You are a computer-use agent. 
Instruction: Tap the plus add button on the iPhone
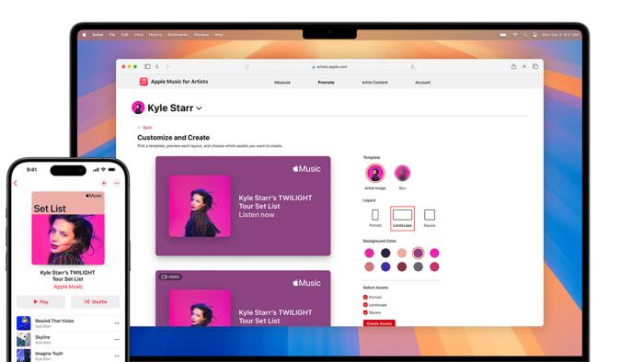(x=103, y=183)
